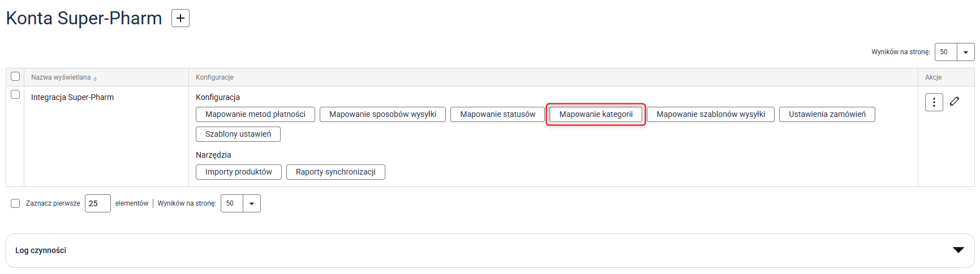980x274 pixels.
Task: Enable the Zaznacz pierwsze checkbox
Action: (x=15, y=203)
